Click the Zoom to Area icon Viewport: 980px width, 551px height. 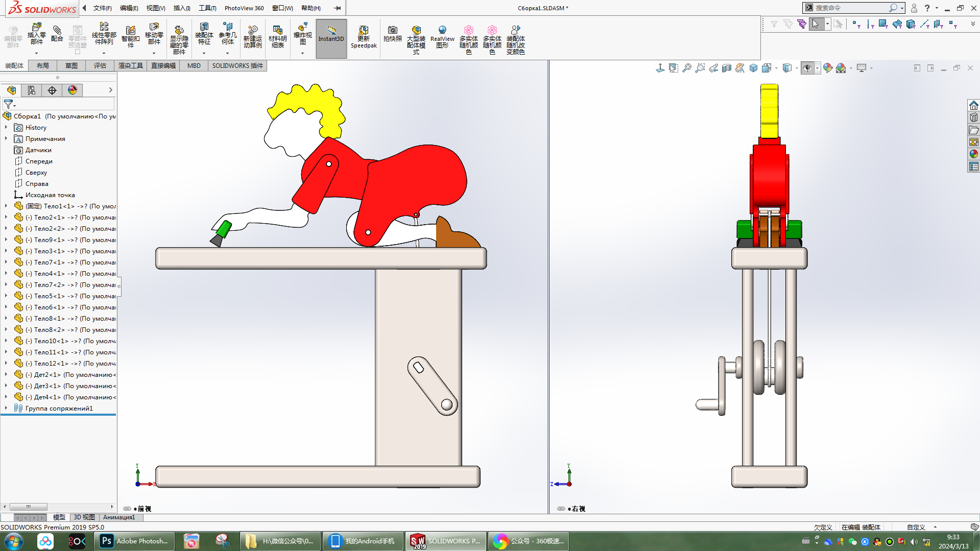click(x=700, y=68)
